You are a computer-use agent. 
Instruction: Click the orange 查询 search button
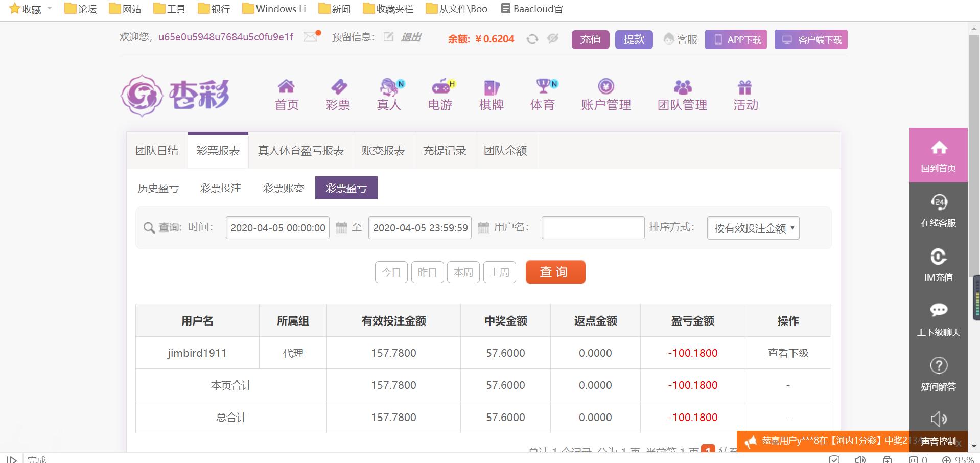[555, 272]
